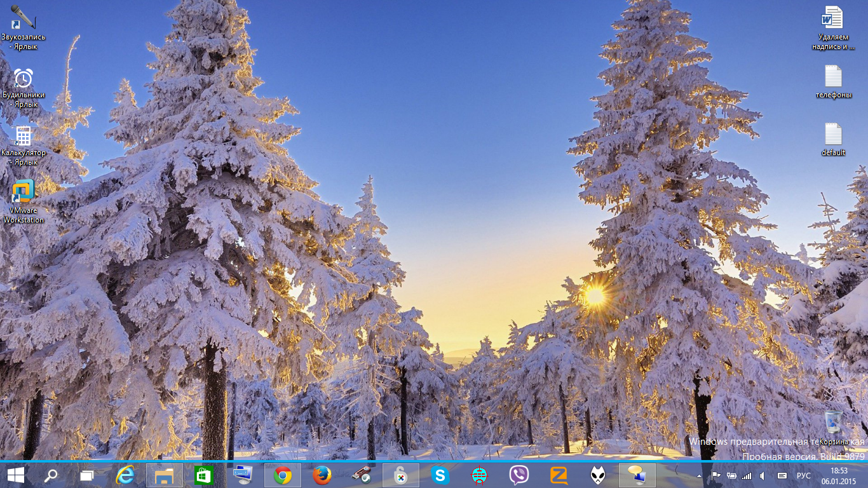Click the taskbar Search magnifier icon
The height and width of the screenshot is (488, 868).
[51, 475]
